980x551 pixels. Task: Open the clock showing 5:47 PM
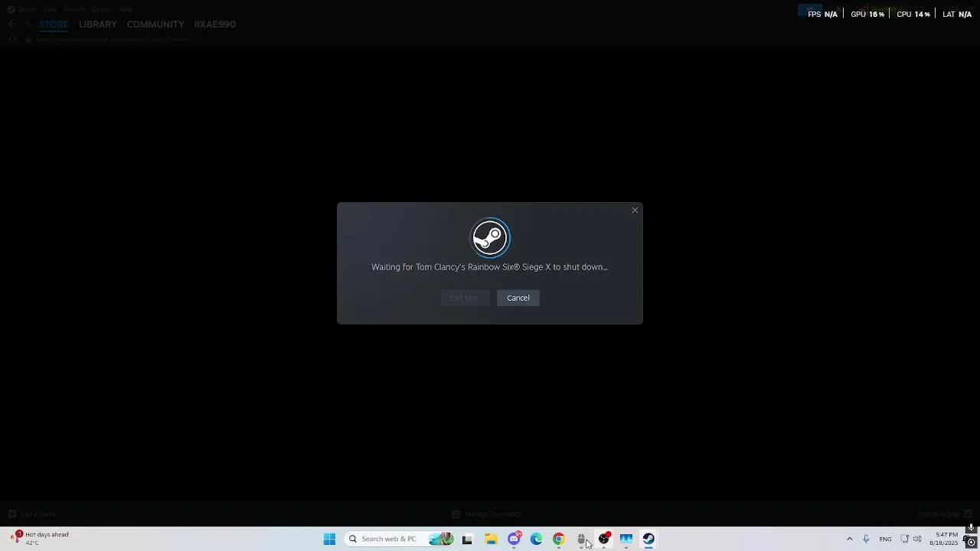[x=943, y=539]
